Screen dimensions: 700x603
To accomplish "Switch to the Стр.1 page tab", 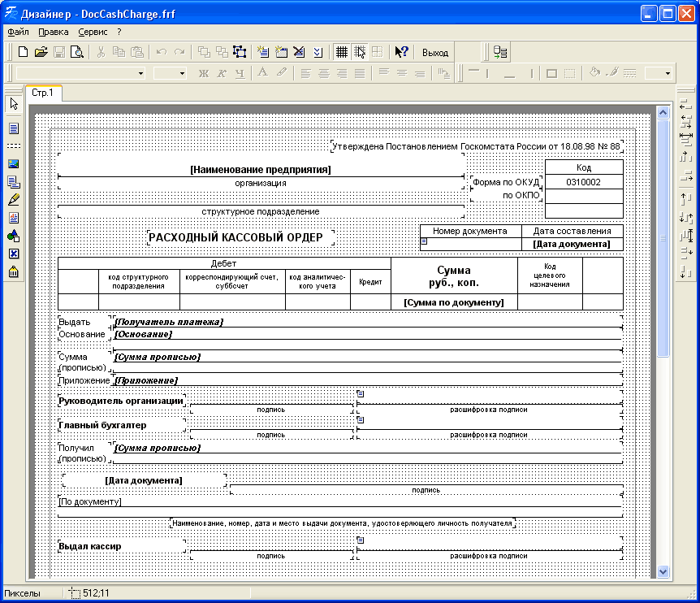I will click(42, 93).
